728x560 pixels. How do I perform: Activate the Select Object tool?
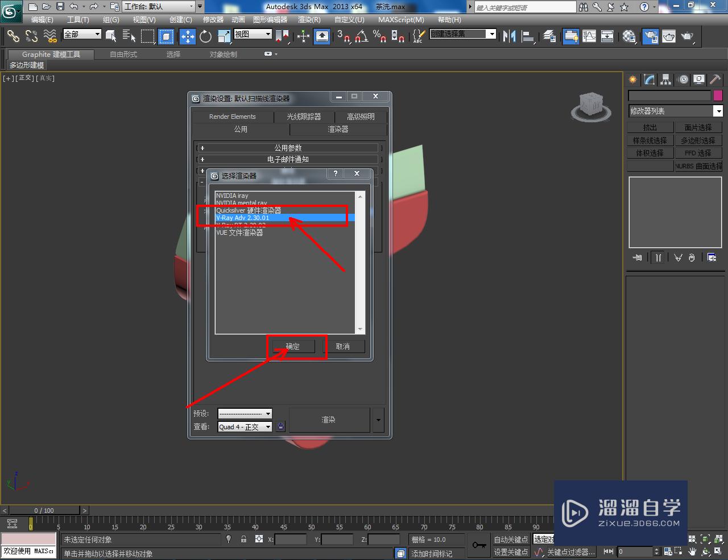[111, 36]
